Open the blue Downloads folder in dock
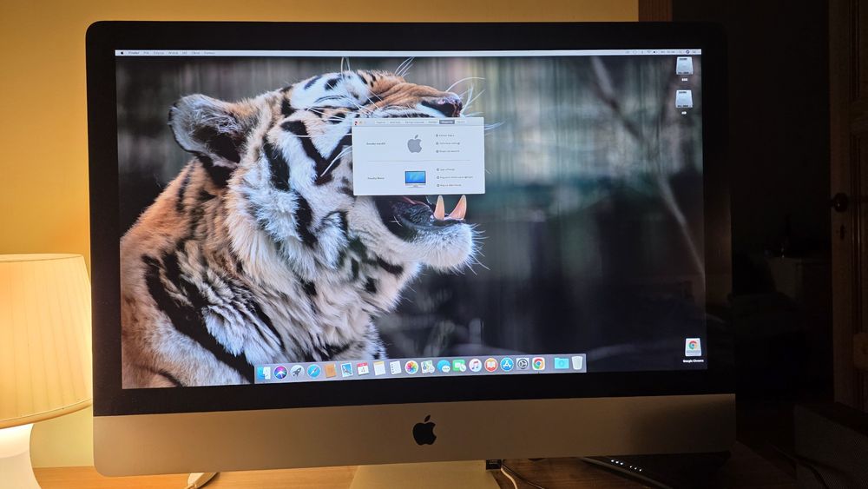 click(x=562, y=363)
